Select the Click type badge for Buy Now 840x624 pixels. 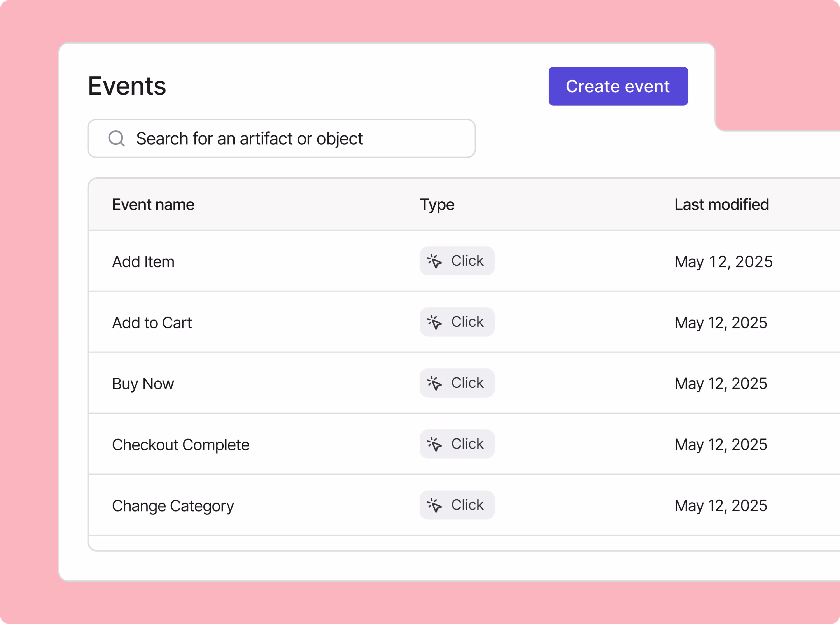pyautogui.click(x=457, y=383)
